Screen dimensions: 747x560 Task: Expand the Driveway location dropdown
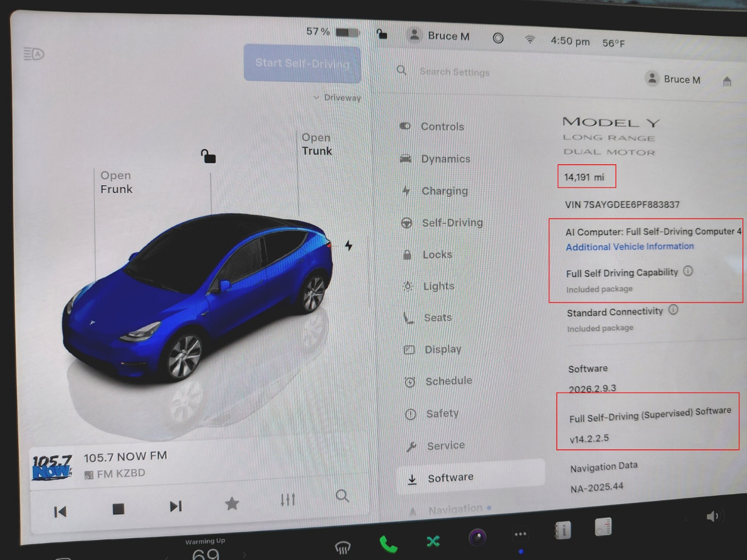337,98
